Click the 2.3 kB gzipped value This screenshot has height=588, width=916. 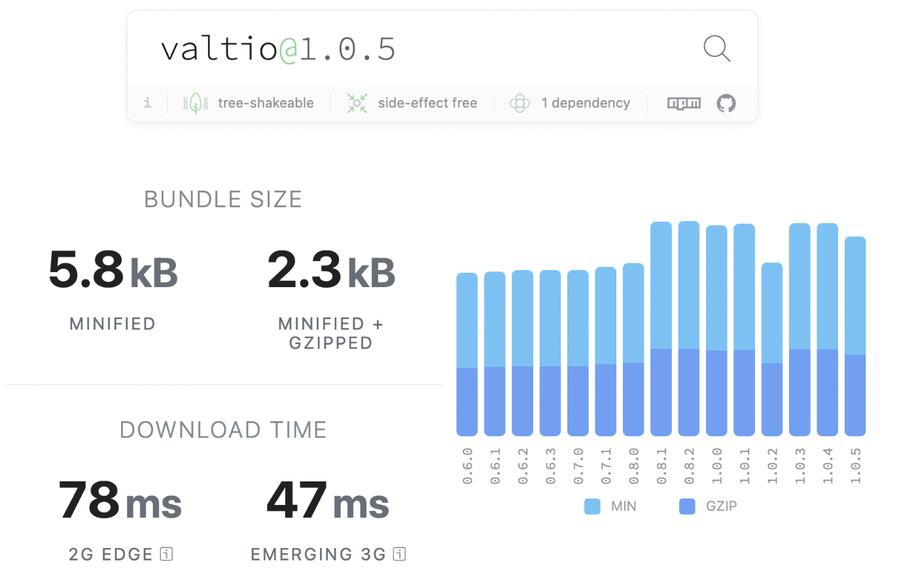(332, 269)
